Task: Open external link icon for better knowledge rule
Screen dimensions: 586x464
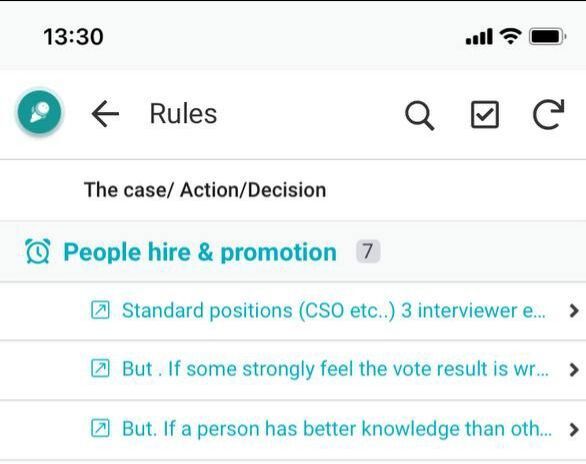Action: (x=100, y=428)
